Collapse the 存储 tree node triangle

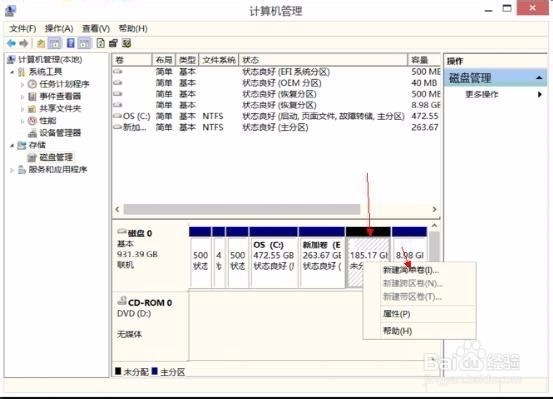[12, 145]
